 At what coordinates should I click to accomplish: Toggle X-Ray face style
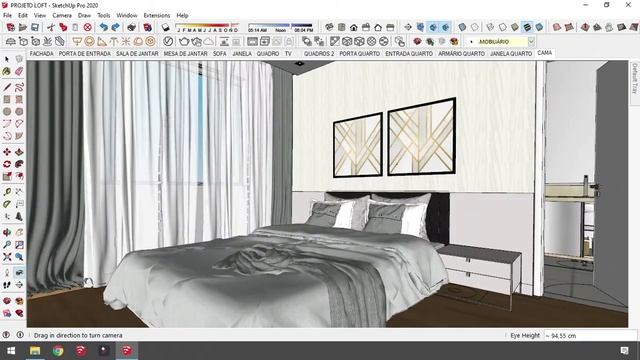coord(462,27)
